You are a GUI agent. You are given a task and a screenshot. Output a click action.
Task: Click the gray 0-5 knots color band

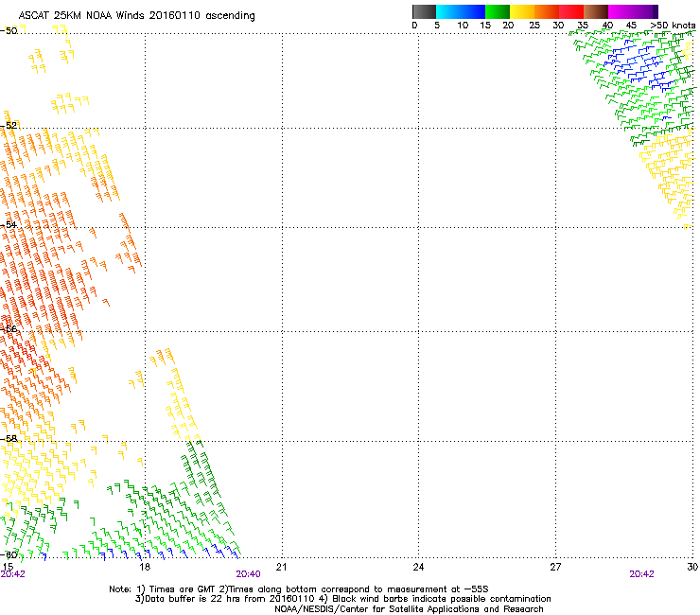click(424, 11)
